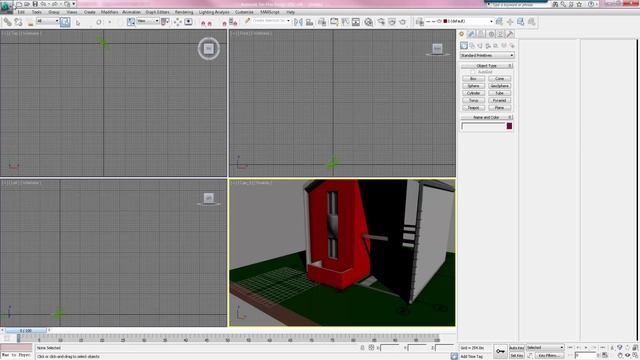
Task: Open the Hierarchy panel tab
Action: pyautogui.click(x=481, y=34)
